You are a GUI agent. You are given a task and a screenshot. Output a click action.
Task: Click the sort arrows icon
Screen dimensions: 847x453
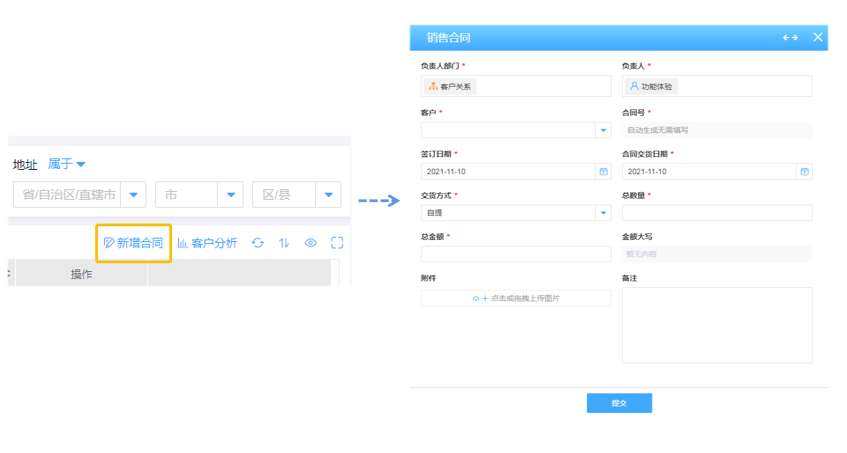point(284,243)
